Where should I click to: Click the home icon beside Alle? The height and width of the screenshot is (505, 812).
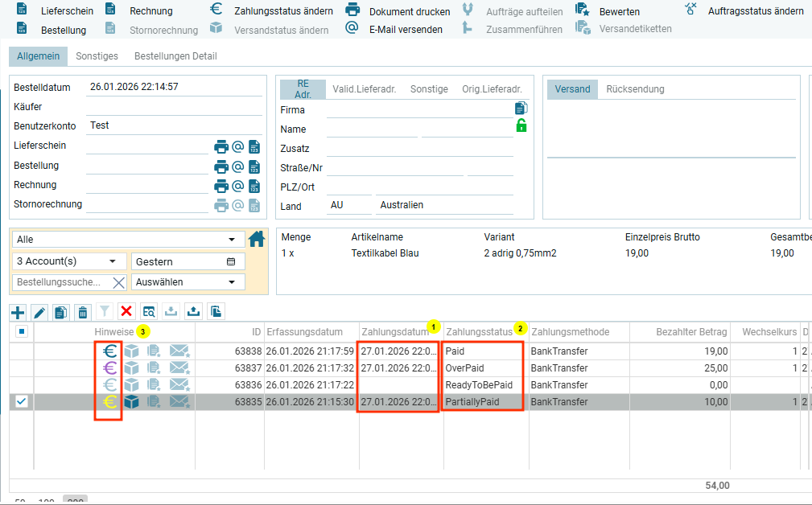tap(257, 239)
